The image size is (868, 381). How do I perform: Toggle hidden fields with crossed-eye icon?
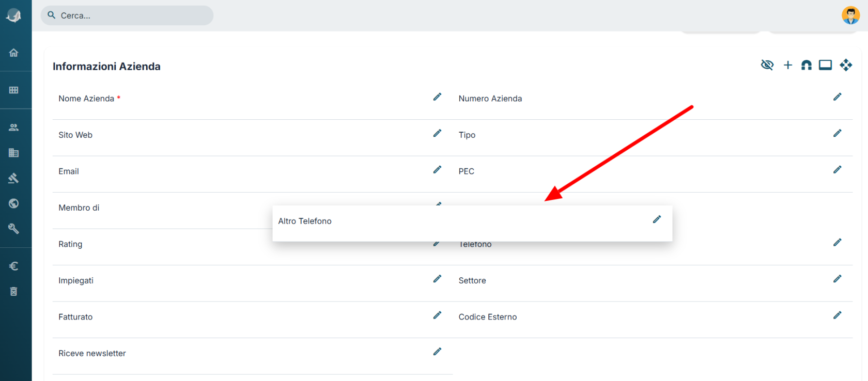click(x=767, y=65)
